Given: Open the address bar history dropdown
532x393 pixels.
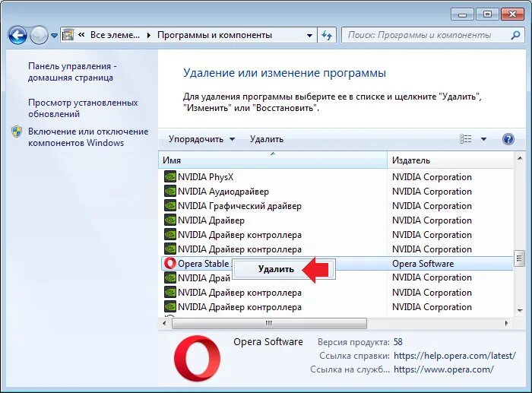Looking at the screenshot, I should tap(309, 35).
